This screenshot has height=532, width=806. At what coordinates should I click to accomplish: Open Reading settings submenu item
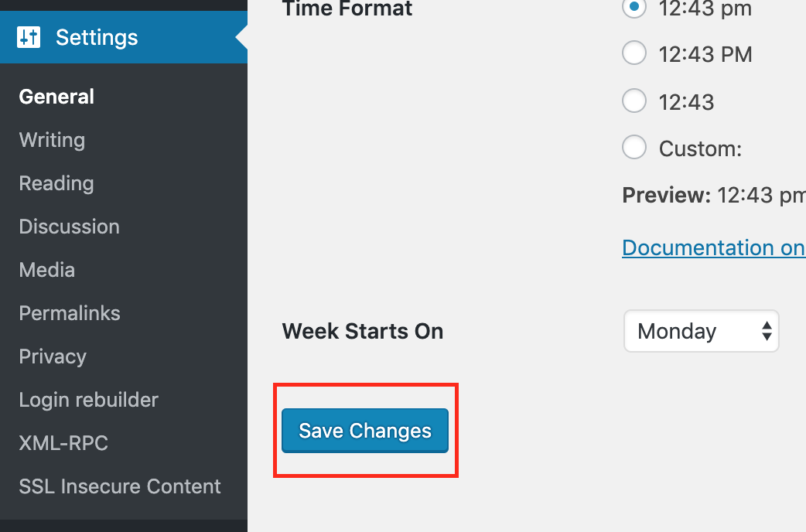click(x=56, y=183)
